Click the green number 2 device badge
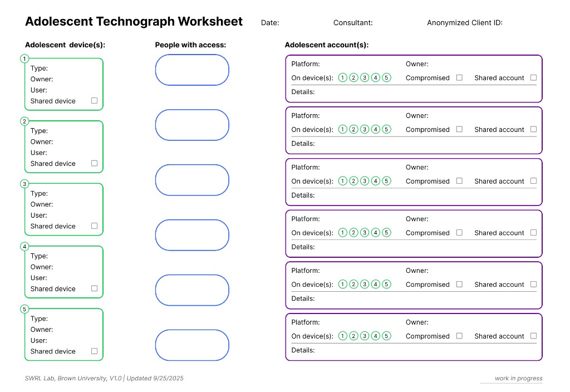 [x=24, y=121]
